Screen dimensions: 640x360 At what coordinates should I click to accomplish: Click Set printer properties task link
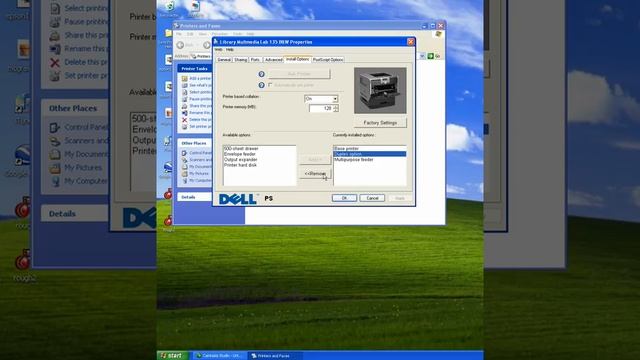coord(200,127)
